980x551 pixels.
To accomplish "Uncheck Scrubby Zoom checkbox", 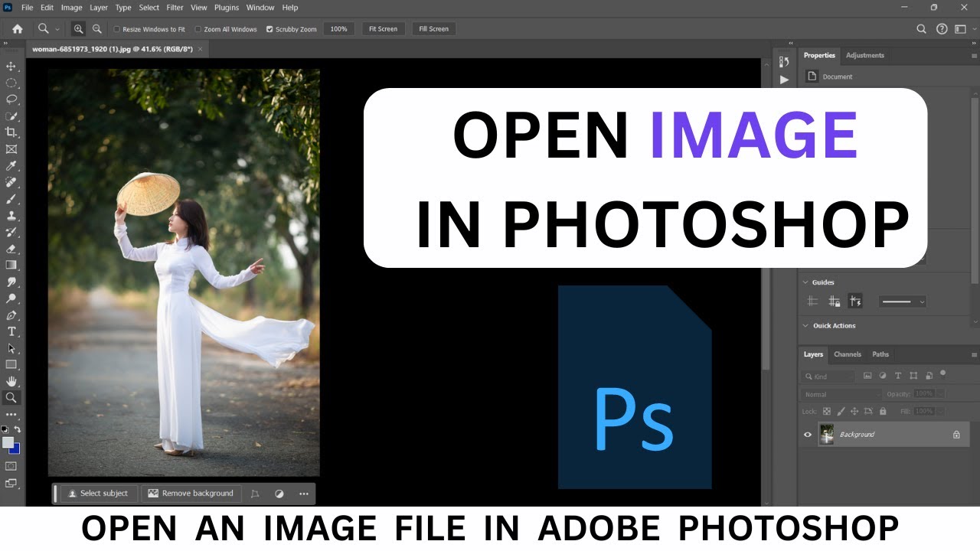I will point(269,29).
